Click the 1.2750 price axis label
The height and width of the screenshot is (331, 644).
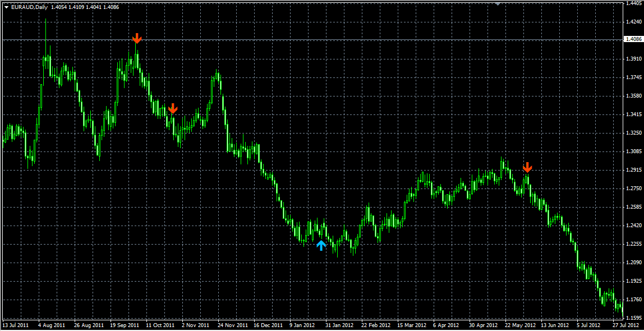point(633,188)
